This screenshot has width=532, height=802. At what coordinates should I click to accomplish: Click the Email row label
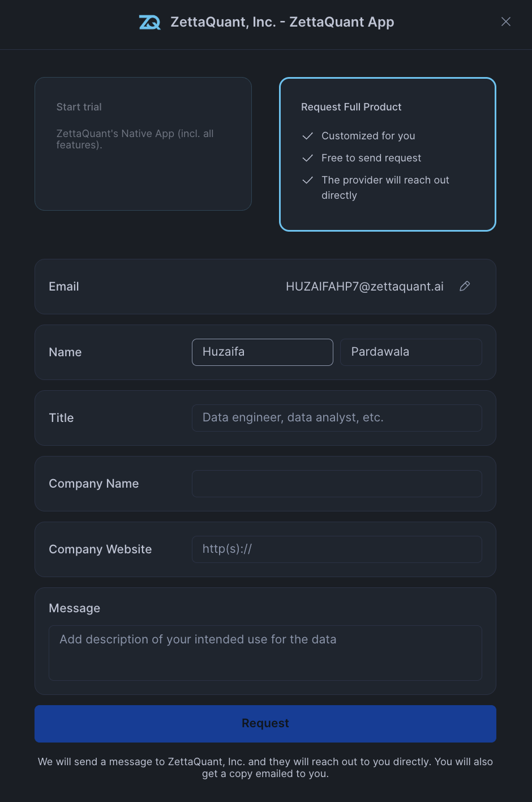click(x=63, y=287)
